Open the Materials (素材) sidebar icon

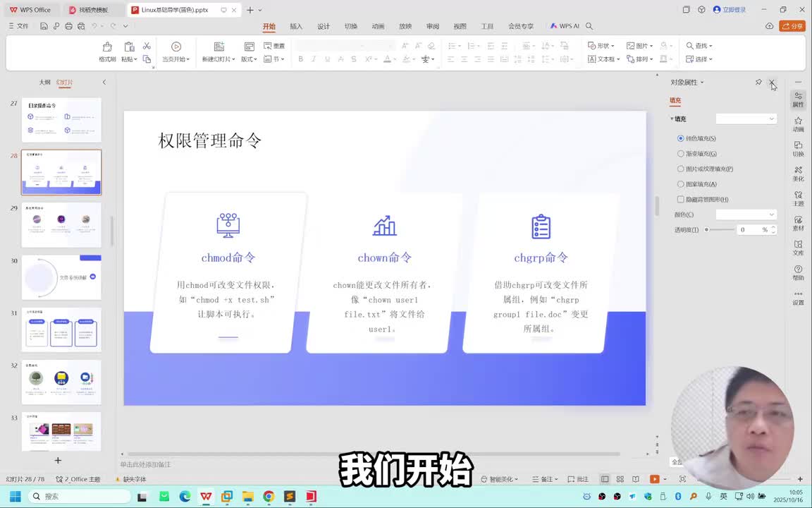[x=798, y=224]
